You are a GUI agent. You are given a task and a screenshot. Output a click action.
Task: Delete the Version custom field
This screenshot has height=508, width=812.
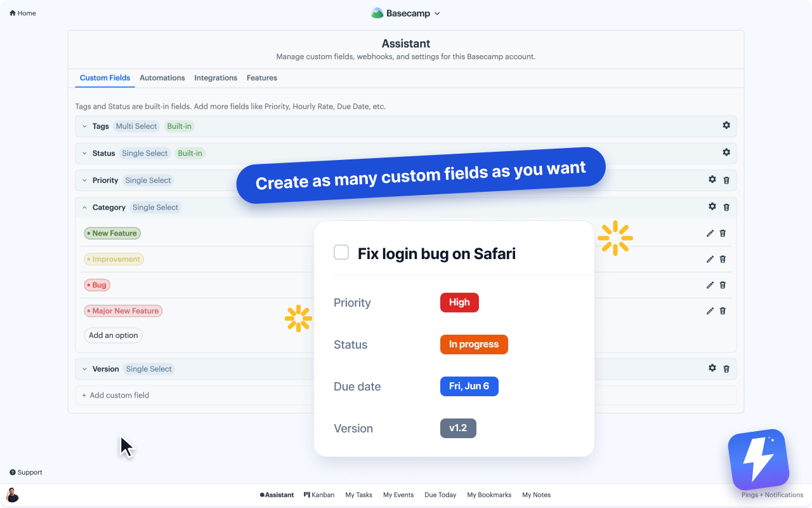tap(726, 369)
